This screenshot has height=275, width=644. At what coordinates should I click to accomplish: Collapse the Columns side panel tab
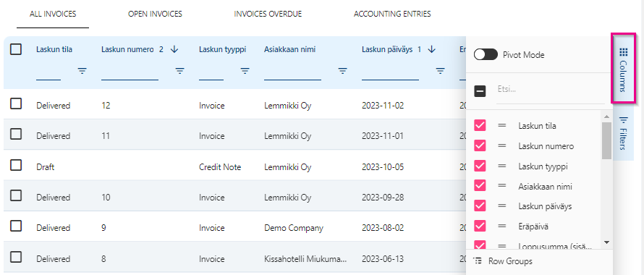(x=624, y=68)
